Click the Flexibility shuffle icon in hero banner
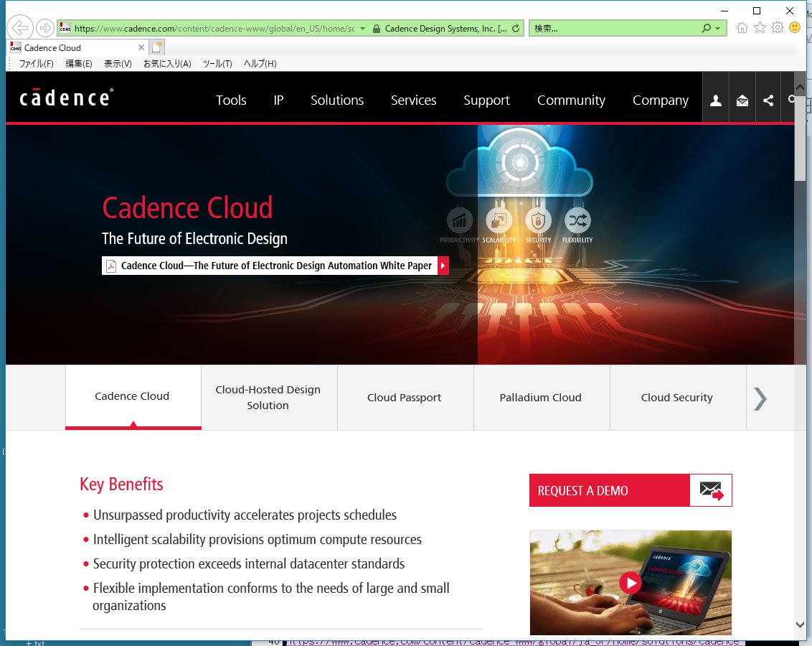This screenshot has height=646, width=812. coord(577,220)
